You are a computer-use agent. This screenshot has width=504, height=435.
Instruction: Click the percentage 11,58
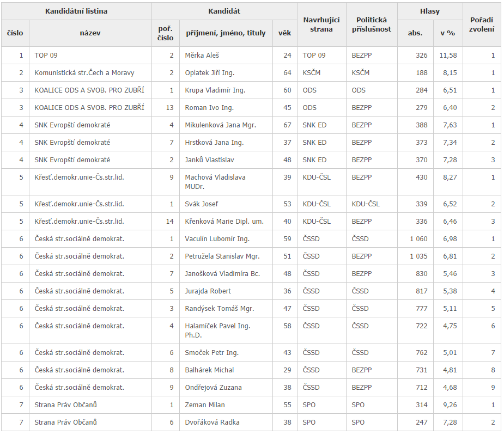pyautogui.click(x=448, y=55)
